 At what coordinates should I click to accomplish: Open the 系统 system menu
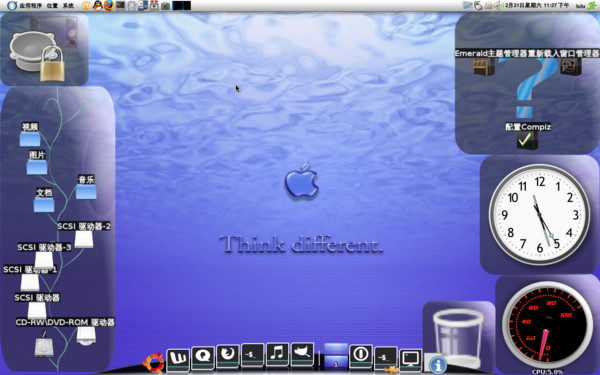click(x=68, y=6)
